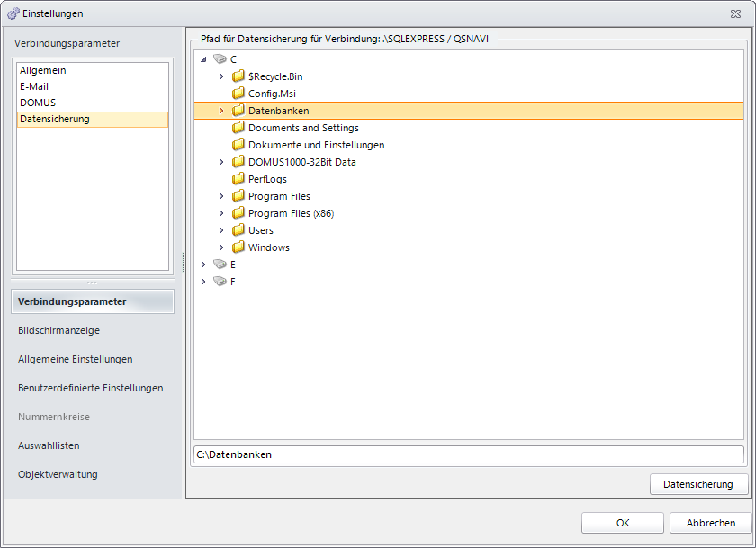Viewport: 756px width, 548px height.
Task: Click the F drive icon
Action: [220, 282]
